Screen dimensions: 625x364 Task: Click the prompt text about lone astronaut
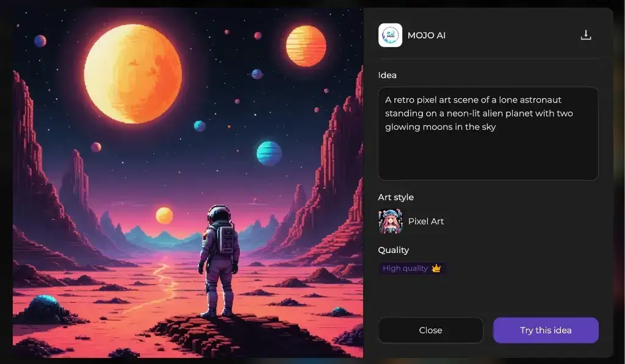point(479,113)
